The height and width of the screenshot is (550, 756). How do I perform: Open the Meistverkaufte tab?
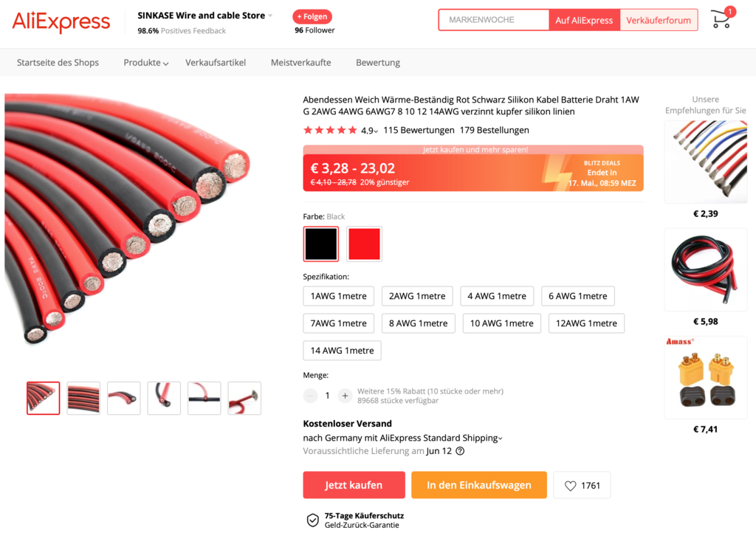tap(301, 63)
